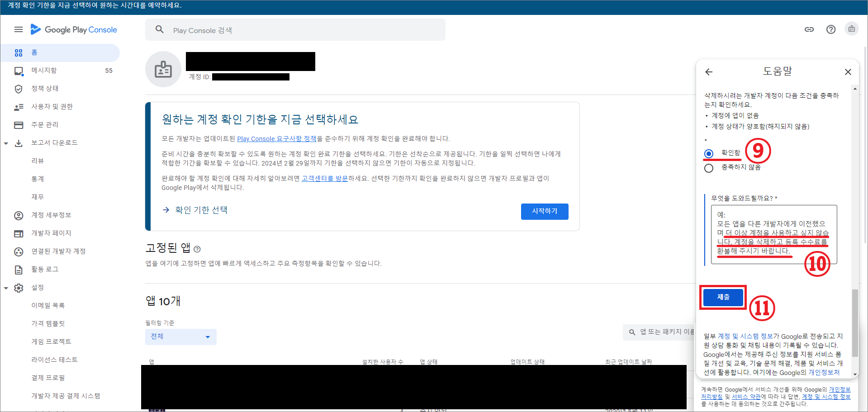The height and width of the screenshot is (412, 868).
Task: Click the 설치한 사용자 수 column header
Action: (383, 362)
